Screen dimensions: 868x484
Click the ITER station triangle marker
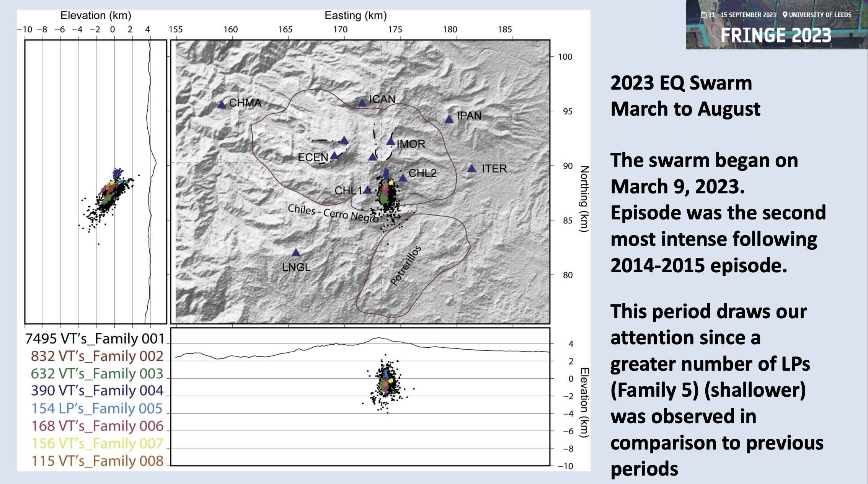point(472,168)
